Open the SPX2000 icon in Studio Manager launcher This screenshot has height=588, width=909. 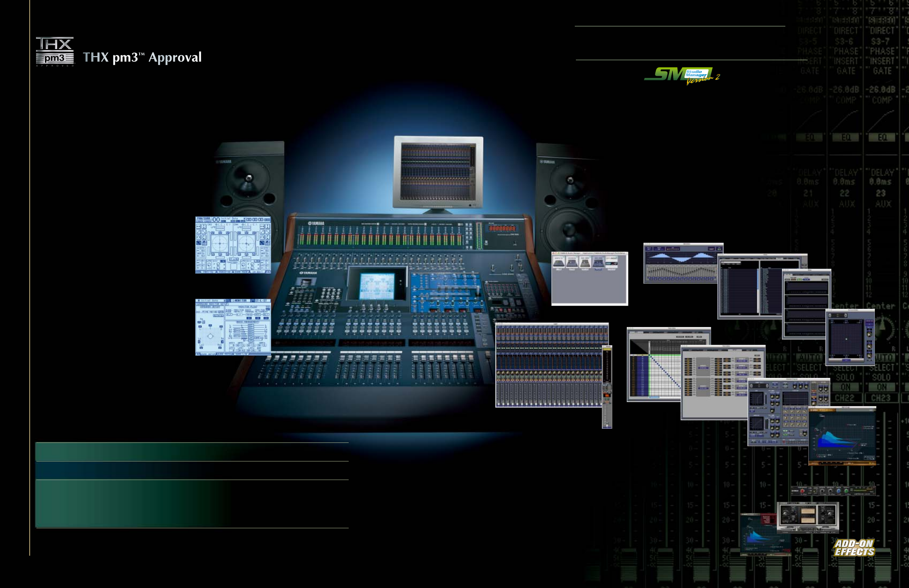click(612, 263)
